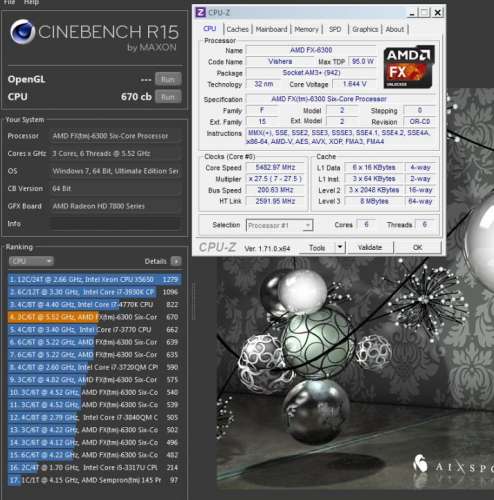The width and height of the screenshot is (494, 500).
Task: Click the Specification field in CPU-Z
Action: pyautogui.click(x=341, y=99)
